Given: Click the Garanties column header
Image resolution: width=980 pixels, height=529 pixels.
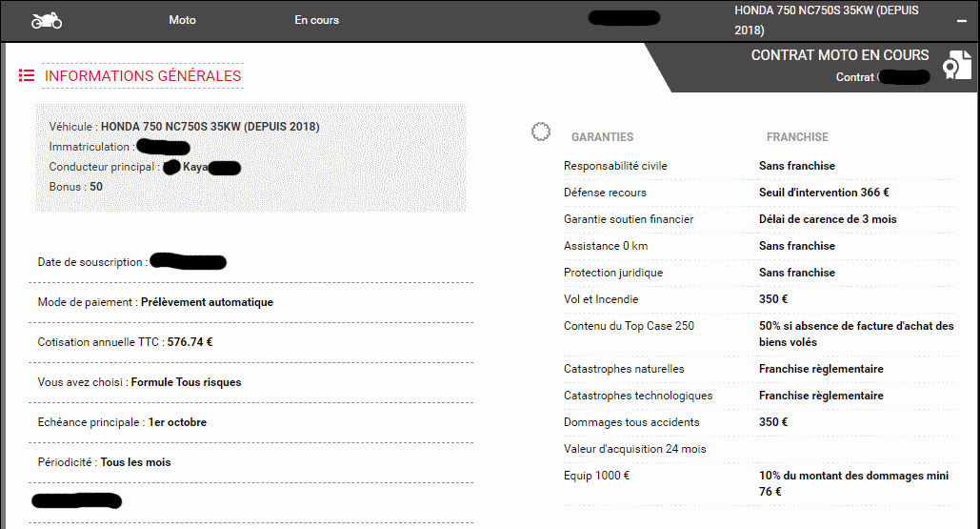Looking at the screenshot, I should 602,137.
